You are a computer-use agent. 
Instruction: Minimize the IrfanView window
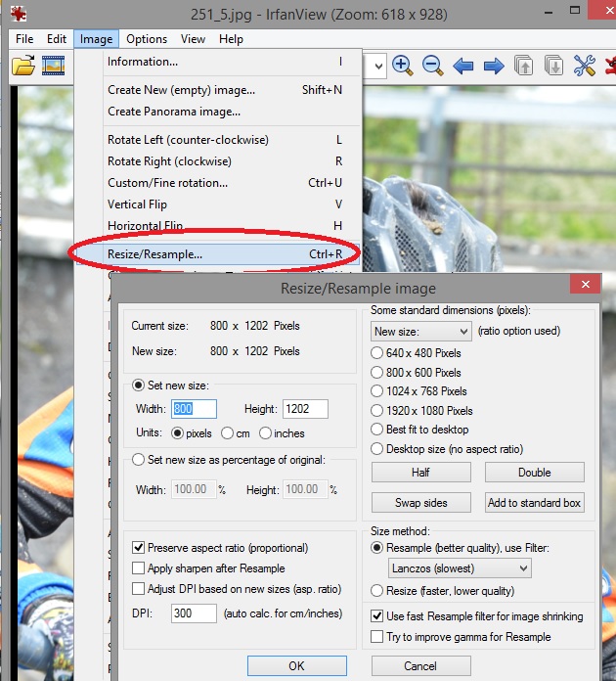[549, 12]
